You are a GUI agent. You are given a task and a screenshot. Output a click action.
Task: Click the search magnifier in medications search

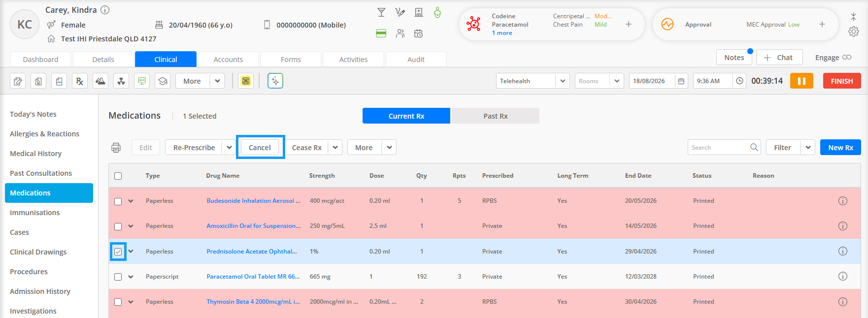[754, 147]
